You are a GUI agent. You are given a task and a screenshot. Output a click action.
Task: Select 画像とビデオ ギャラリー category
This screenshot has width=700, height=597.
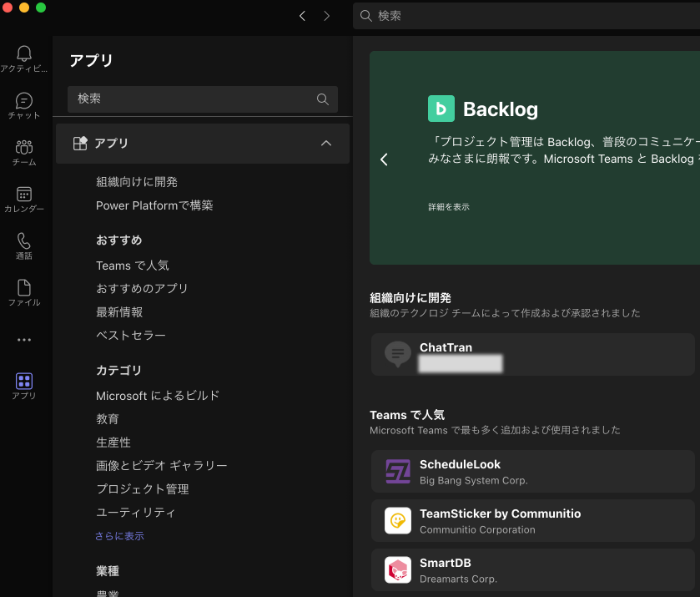click(x=162, y=466)
